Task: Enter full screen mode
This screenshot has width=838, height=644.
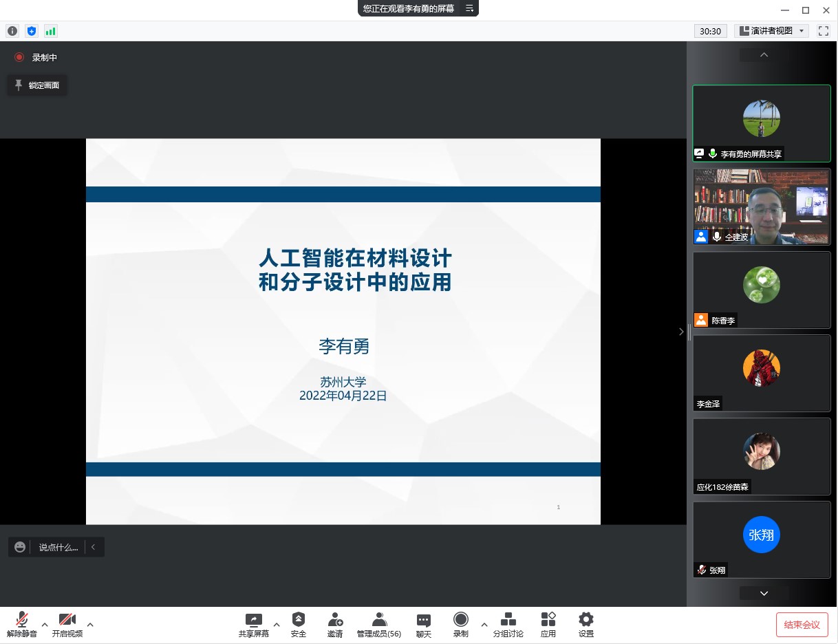Action: tap(823, 31)
